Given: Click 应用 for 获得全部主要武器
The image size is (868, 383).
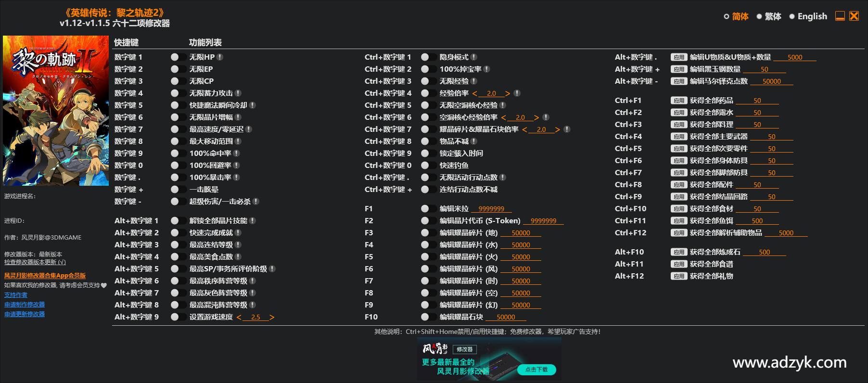Looking at the screenshot, I should [679, 137].
